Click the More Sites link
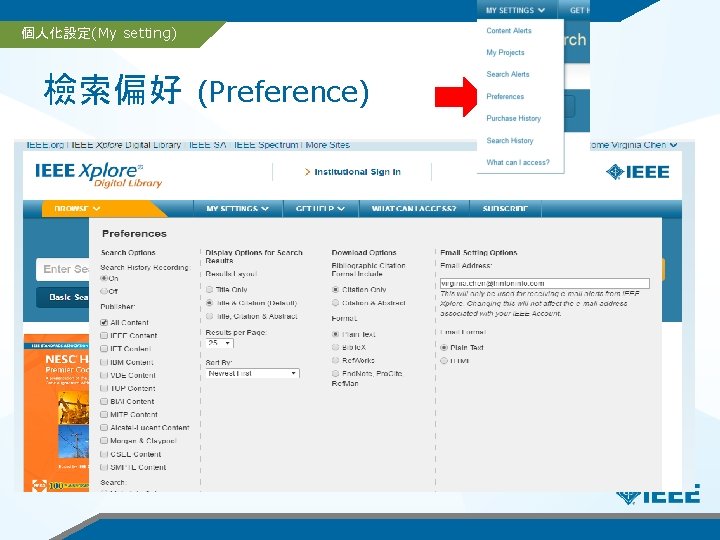 pyautogui.click(x=327, y=145)
